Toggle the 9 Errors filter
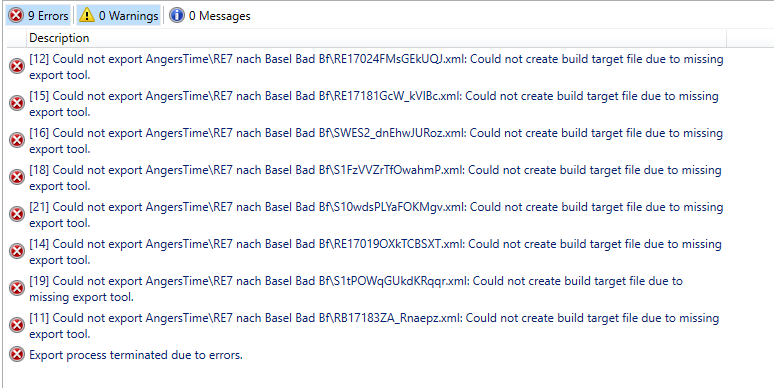Viewport: 774px width, 388px height. pos(38,16)
